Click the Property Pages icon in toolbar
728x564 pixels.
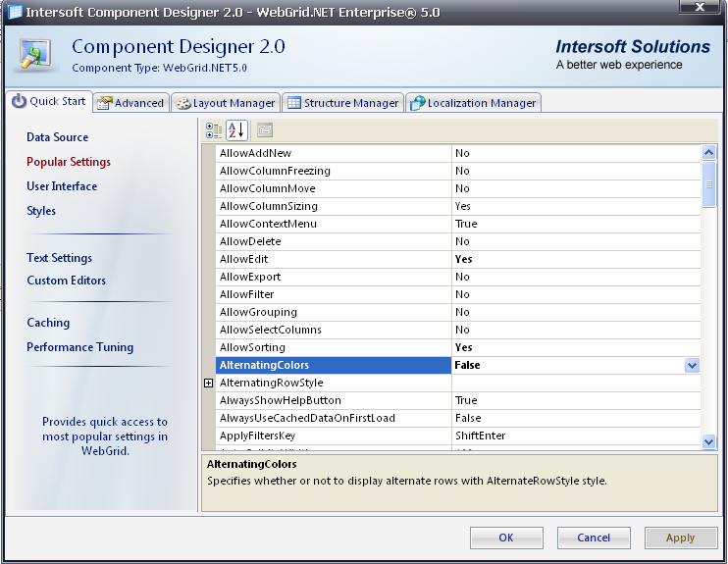point(265,130)
